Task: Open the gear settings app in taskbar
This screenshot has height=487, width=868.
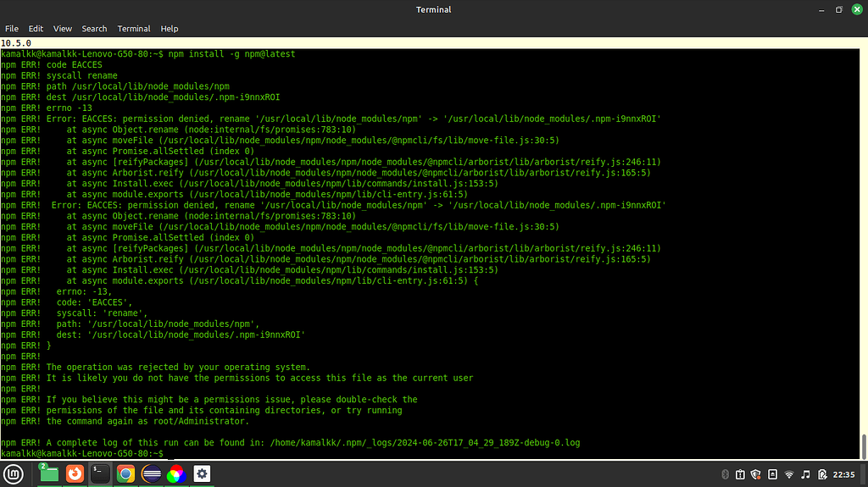Action: 202,473
